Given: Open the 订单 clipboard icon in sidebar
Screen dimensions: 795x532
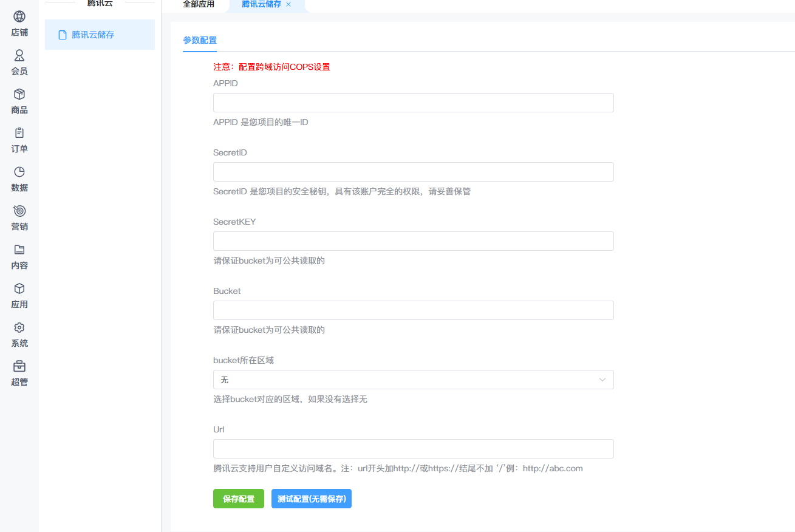Looking at the screenshot, I should point(19,133).
